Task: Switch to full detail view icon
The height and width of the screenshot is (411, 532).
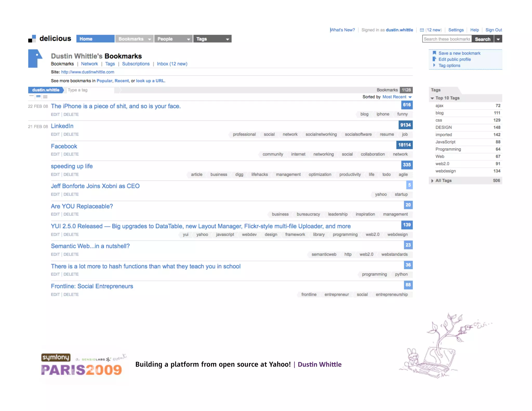Action: click(45, 97)
